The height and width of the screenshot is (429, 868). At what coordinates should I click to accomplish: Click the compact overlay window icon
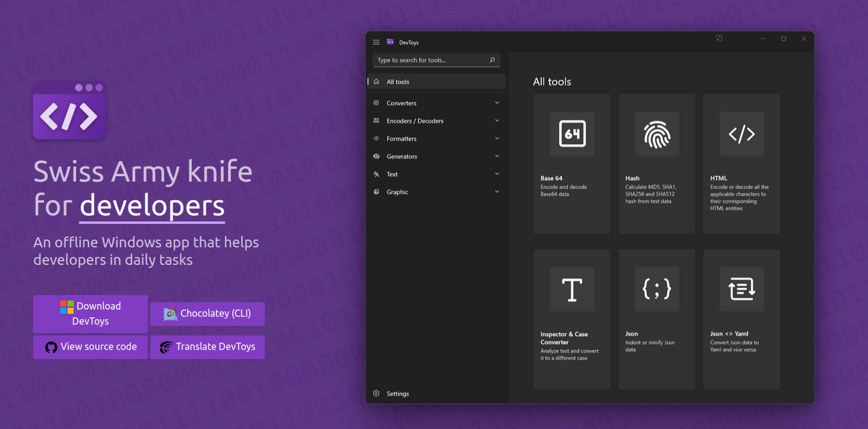719,39
